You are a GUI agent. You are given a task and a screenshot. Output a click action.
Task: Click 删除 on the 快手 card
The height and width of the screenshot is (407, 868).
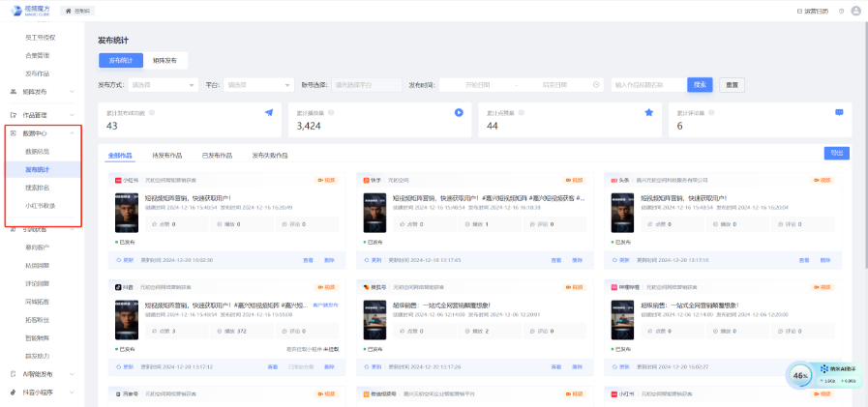pos(577,260)
